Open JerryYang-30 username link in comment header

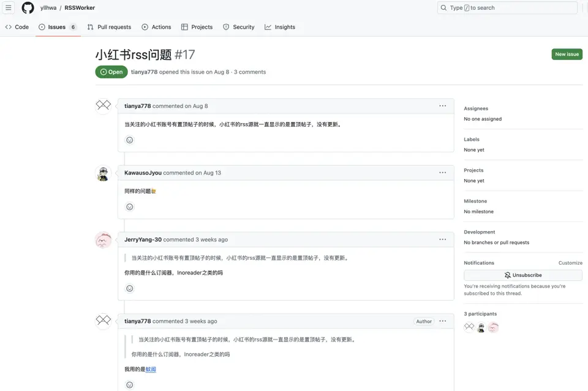(x=143, y=240)
